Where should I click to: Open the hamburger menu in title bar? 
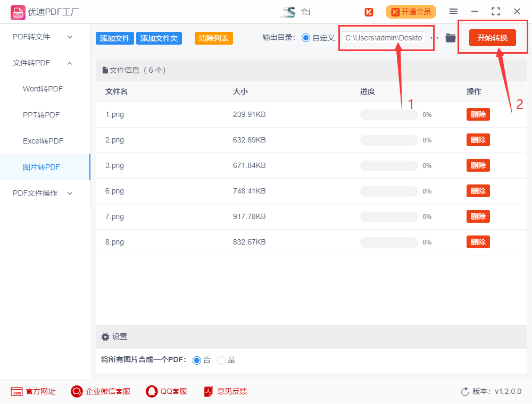coord(453,11)
